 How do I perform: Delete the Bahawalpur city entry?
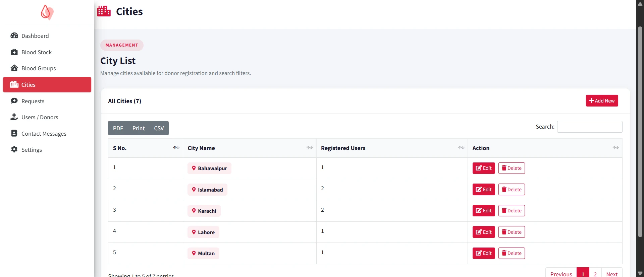(512, 168)
